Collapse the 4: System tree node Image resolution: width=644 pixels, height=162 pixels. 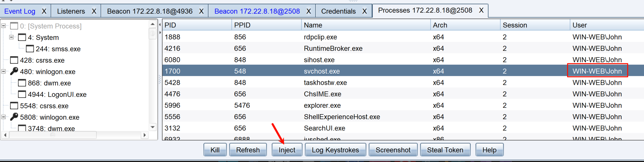point(11,37)
